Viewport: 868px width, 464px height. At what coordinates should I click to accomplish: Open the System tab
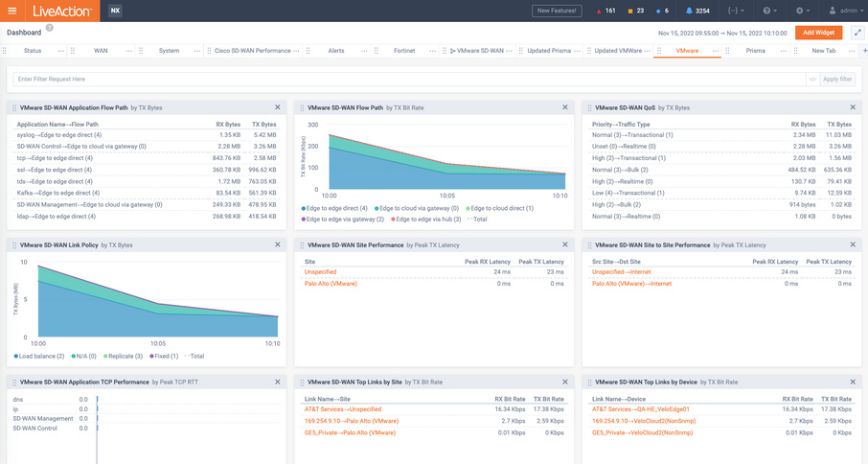click(169, 51)
